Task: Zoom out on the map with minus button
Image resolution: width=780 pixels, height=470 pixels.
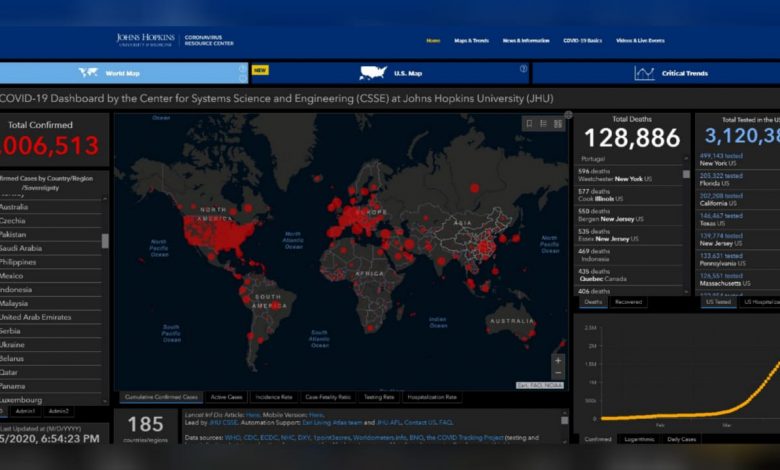Action: (558, 374)
